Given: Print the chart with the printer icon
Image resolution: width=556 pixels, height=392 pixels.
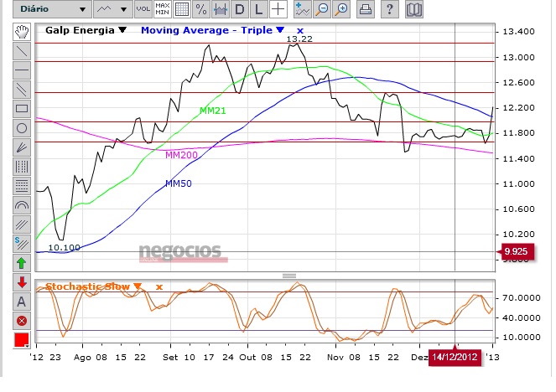Looking at the screenshot, I should click(366, 9).
